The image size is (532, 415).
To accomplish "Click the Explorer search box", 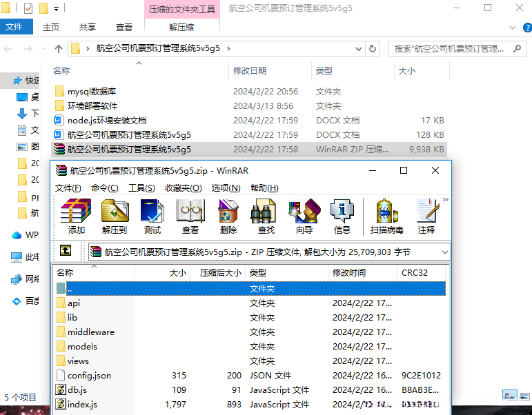I will pyautogui.click(x=457, y=49).
